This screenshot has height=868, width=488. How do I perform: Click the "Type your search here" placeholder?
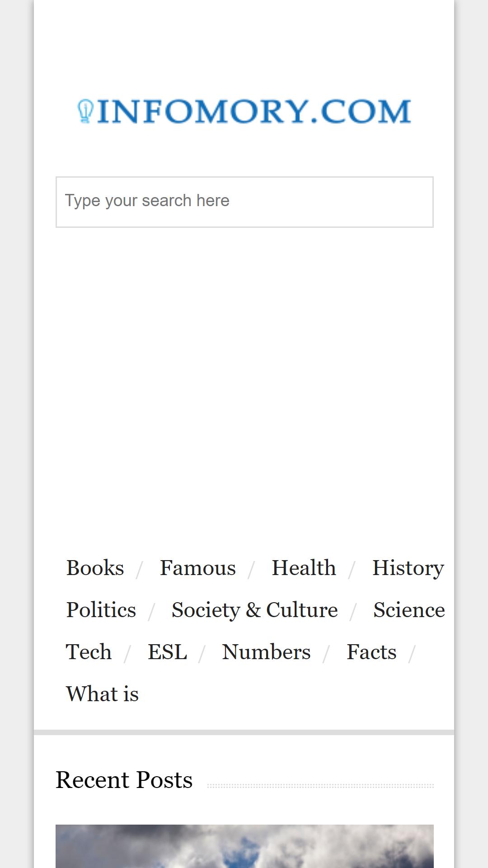coord(147,200)
